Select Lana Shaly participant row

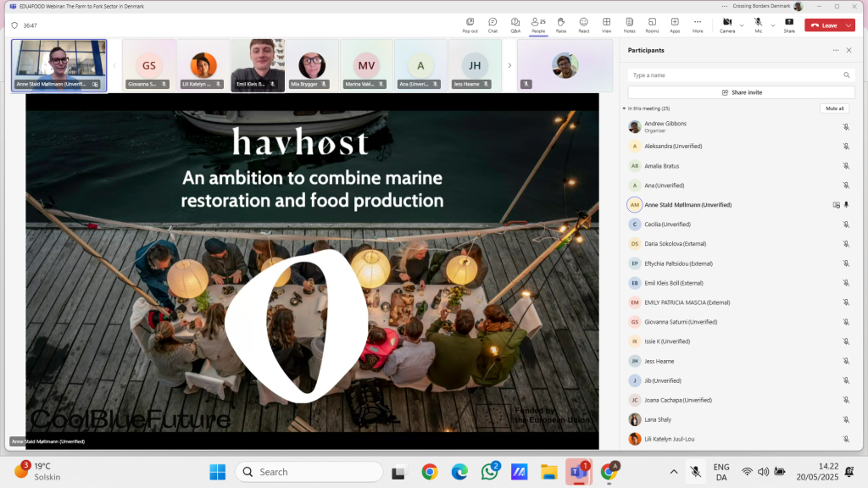coord(739,419)
